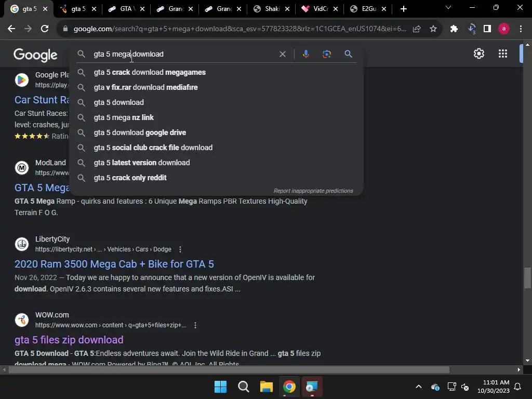Click the vertical page scrollbar thumb
This screenshot has width=532, height=399.
click(x=527, y=278)
